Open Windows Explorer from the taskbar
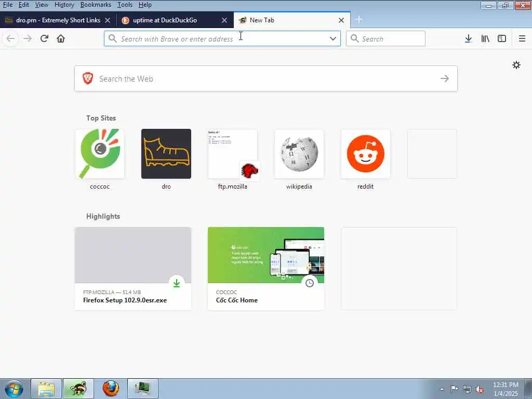Screen dimensions: 532x399 pyautogui.click(x=46, y=389)
